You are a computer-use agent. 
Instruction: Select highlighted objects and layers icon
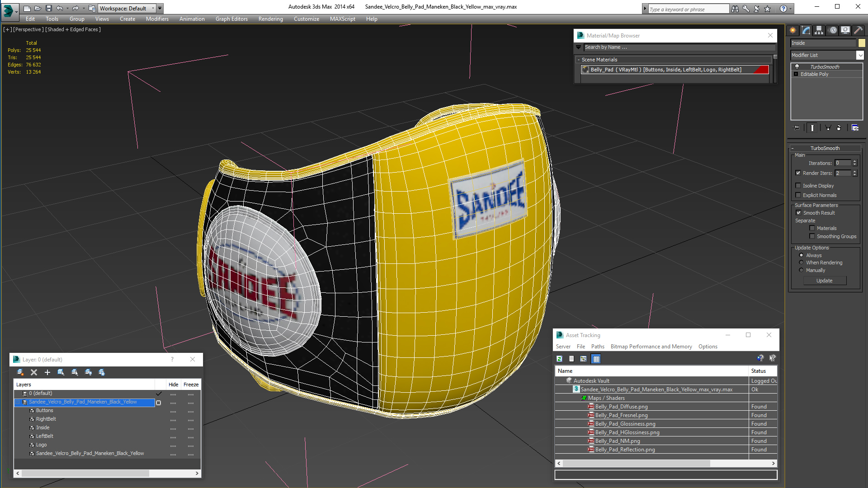click(x=61, y=372)
